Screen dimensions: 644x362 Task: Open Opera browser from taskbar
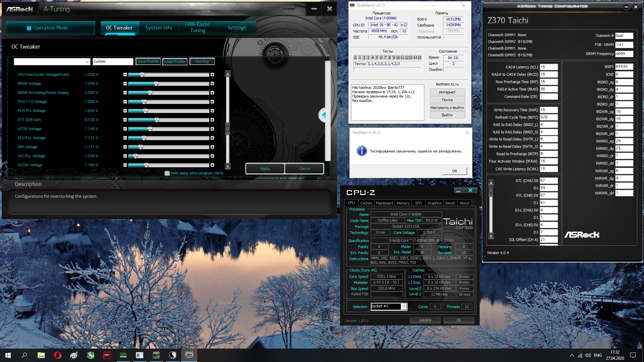tap(57, 355)
